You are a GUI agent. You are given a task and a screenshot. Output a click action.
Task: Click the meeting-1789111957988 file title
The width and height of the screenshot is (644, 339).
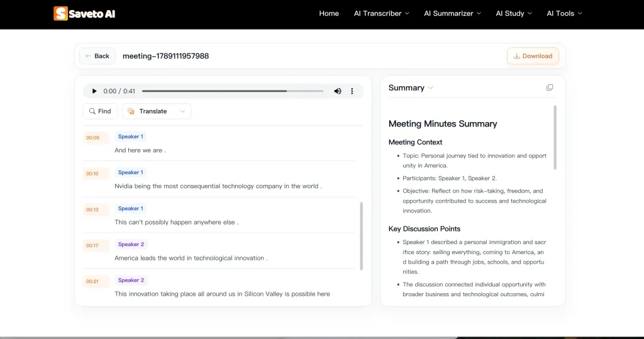(x=165, y=56)
